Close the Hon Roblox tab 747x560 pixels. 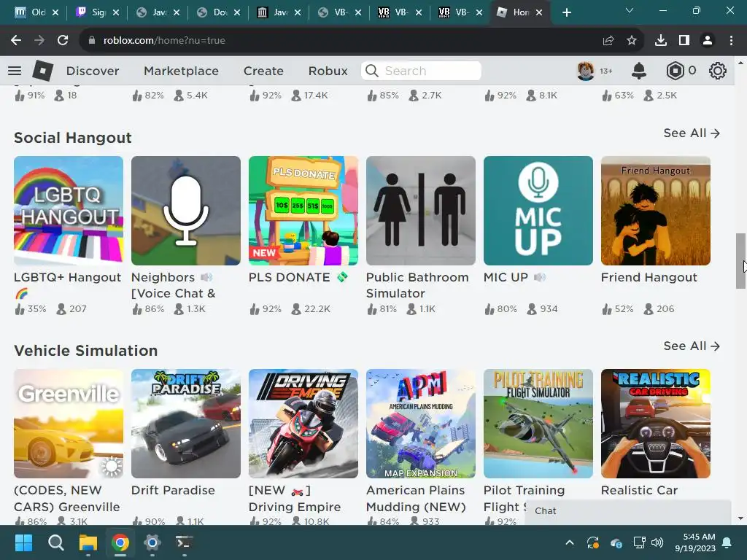(x=539, y=12)
